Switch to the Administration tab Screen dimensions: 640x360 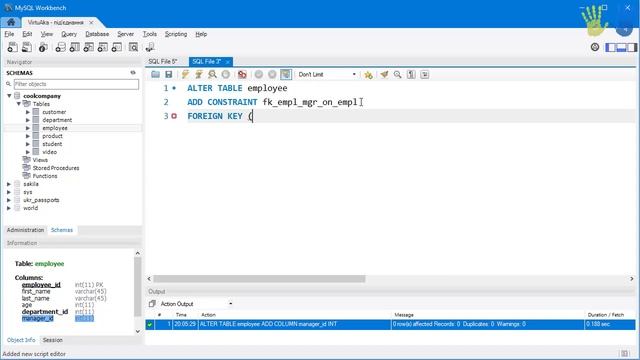coord(25,230)
